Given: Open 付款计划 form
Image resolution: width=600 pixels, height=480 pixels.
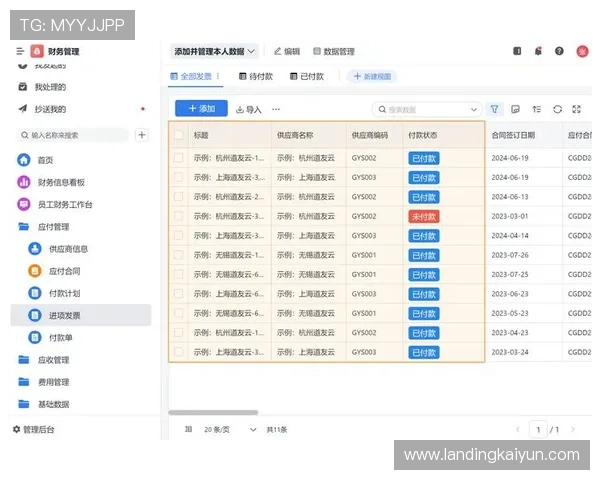Looking at the screenshot, I should (65, 293).
